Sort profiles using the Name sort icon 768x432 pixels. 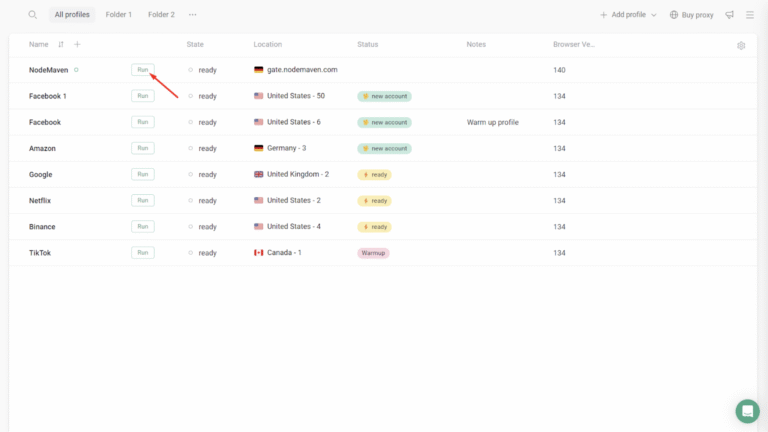[61, 44]
